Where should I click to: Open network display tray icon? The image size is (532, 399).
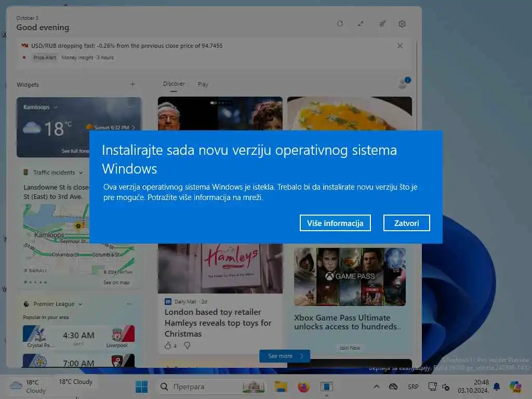(433, 387)
